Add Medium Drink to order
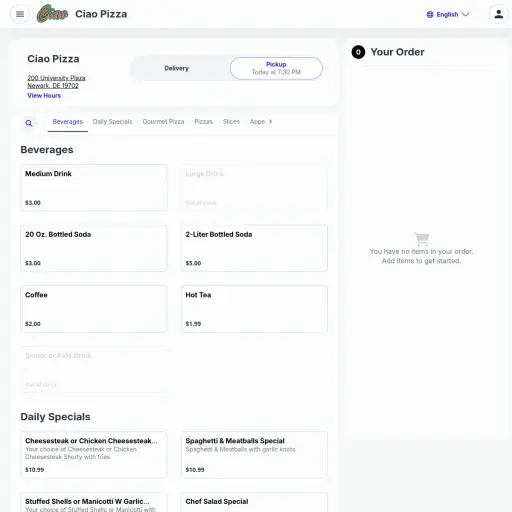Image resolution: width=512 pixels, height=512 pixels. 94,188
